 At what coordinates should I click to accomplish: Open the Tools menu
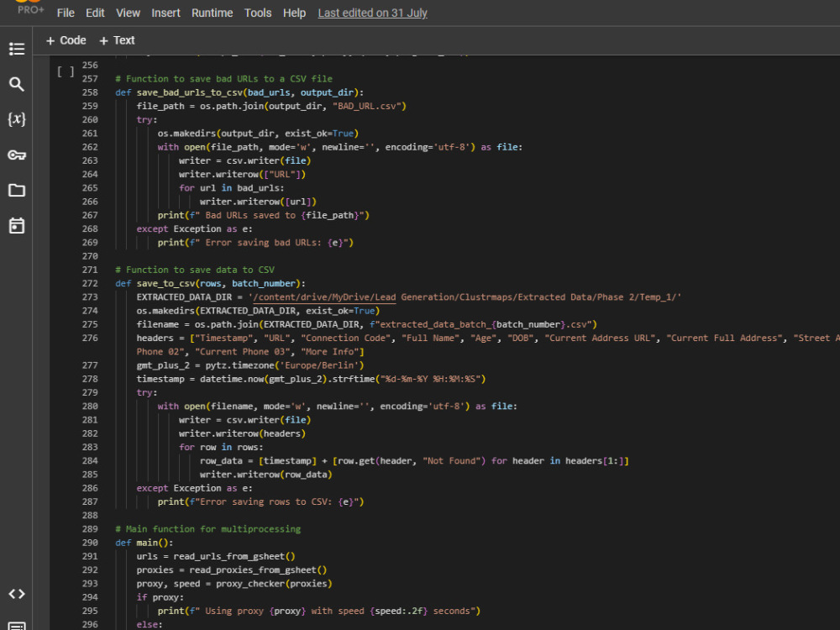[x=258, y=13]
